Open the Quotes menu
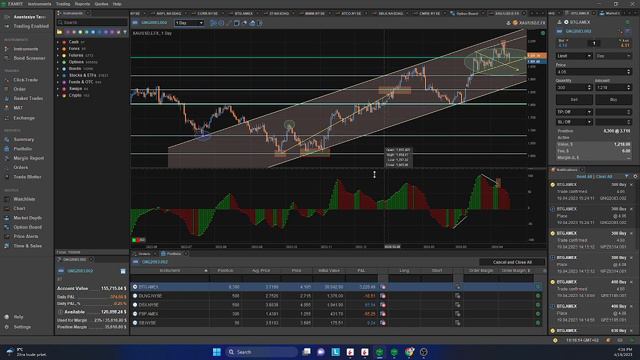Viewport: 640px width, 360px height. tap(101, 4)
